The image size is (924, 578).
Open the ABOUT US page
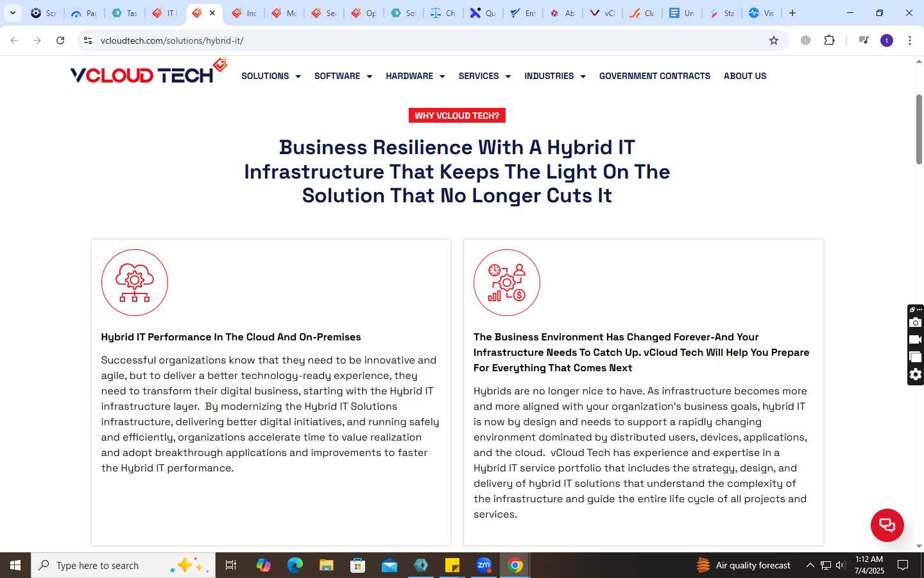click(745, 76)
